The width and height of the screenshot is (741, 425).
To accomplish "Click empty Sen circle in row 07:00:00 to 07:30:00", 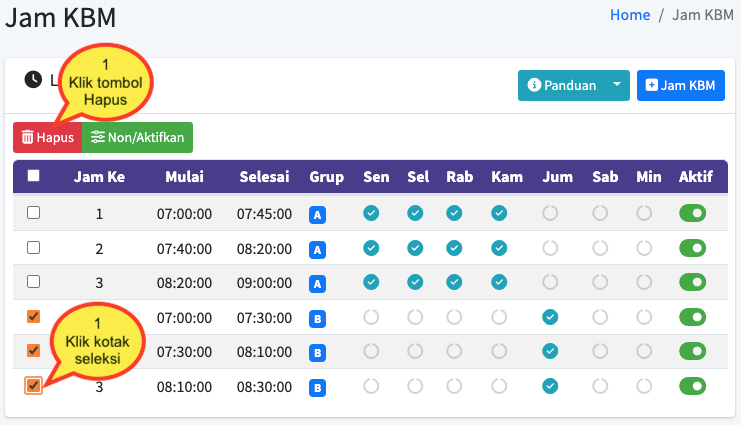I will 371,317.
